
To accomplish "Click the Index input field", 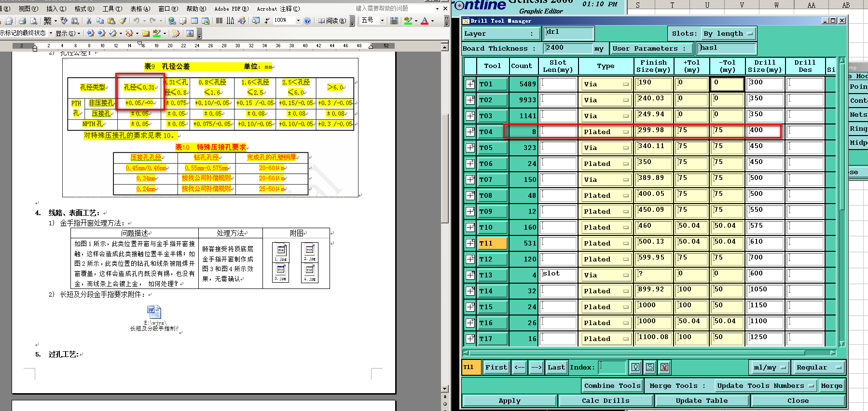I will pos(612,367).
